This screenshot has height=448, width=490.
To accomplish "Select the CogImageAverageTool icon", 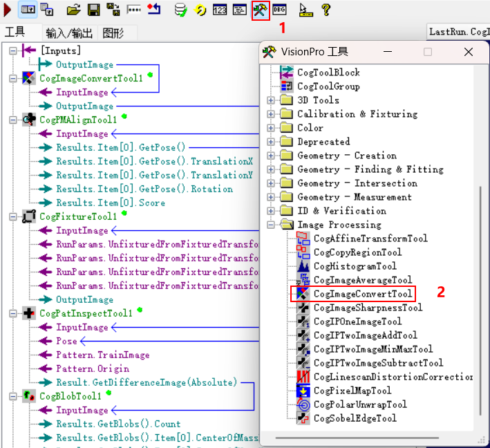I will pyautogui.click(x=303, y=280).
